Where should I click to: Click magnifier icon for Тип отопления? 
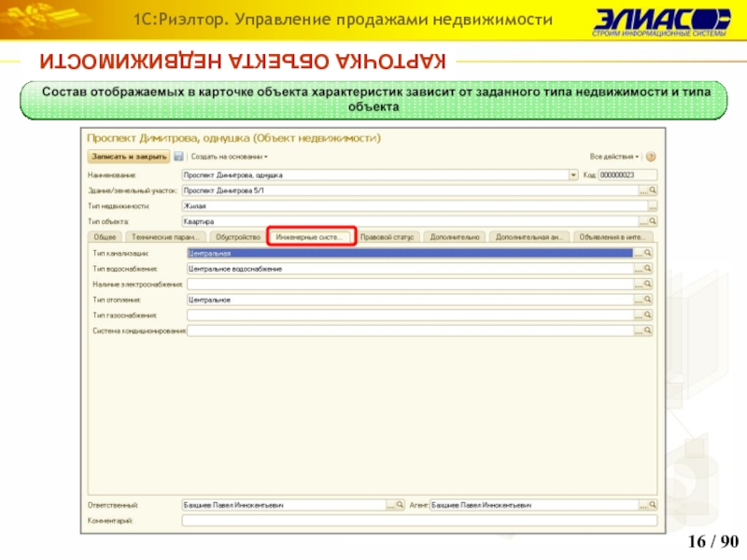647,300
